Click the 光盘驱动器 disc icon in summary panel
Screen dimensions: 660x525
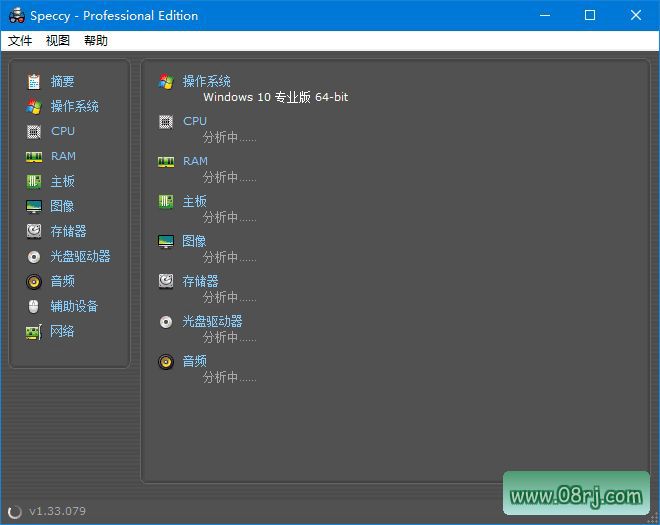click(x=166, y=322)
